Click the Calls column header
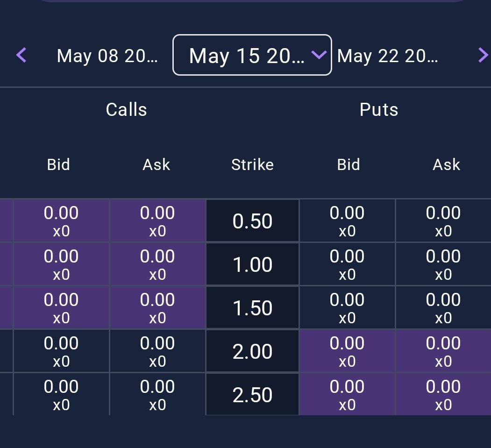 click(127, 110)
